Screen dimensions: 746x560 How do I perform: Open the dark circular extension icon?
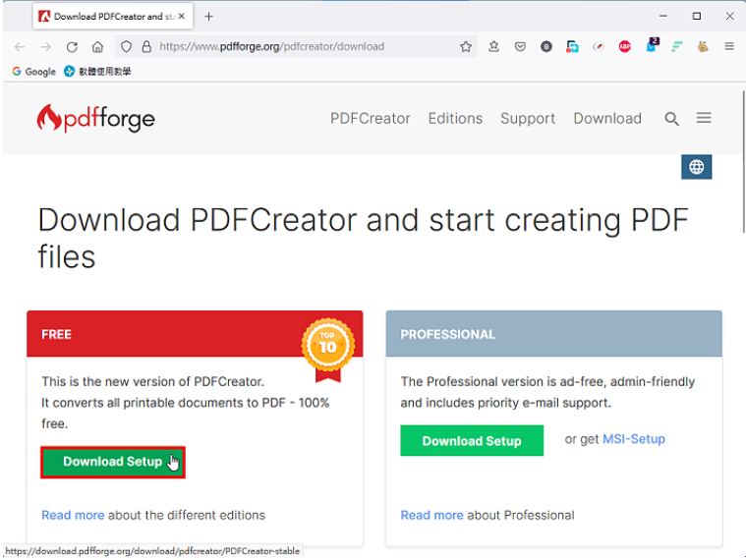[546, 46]
